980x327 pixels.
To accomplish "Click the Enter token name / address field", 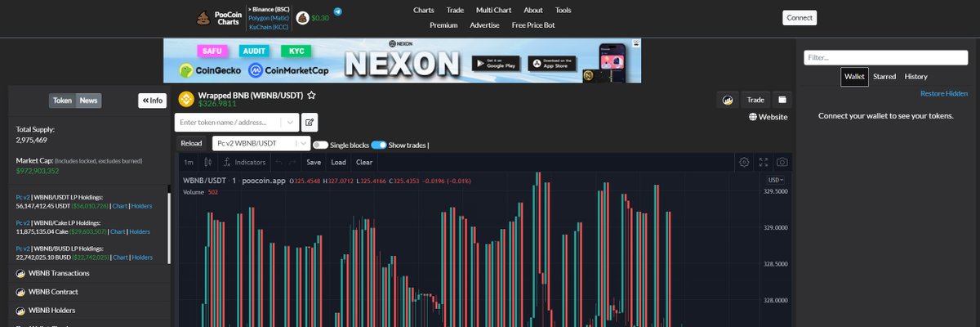I will click(x=229, y=123).
